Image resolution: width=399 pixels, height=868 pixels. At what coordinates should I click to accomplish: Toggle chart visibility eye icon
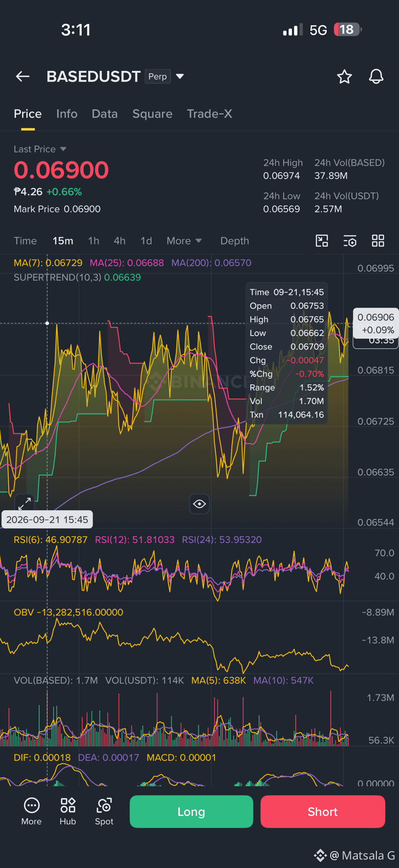[199, 504]
